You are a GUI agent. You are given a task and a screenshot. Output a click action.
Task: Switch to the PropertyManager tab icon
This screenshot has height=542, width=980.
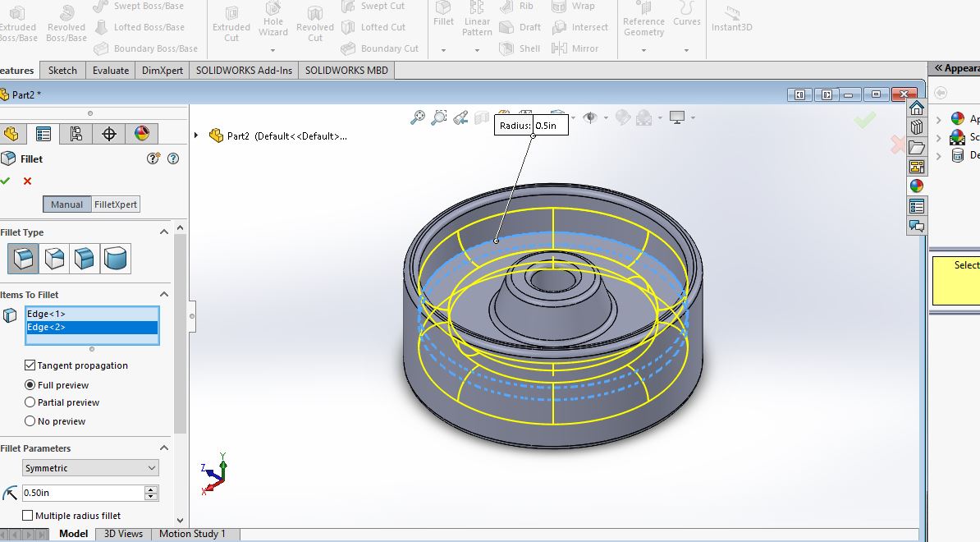pyautogui.click(x=44, y=134)
